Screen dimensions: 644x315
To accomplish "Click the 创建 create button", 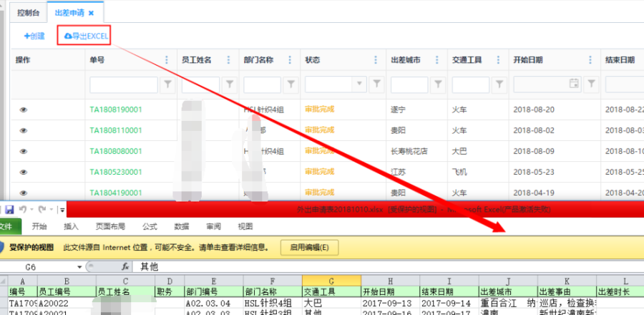I will click(x=34, y=35).
